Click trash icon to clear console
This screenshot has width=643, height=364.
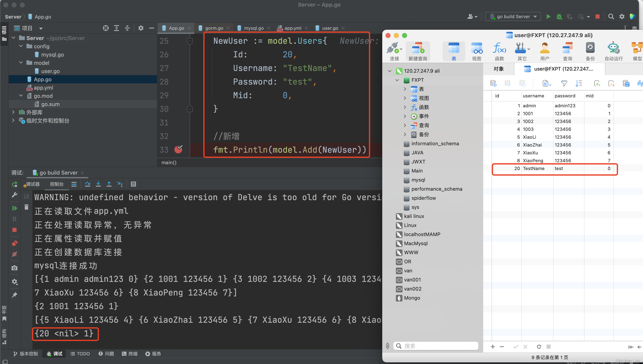(x=26, y=207)
